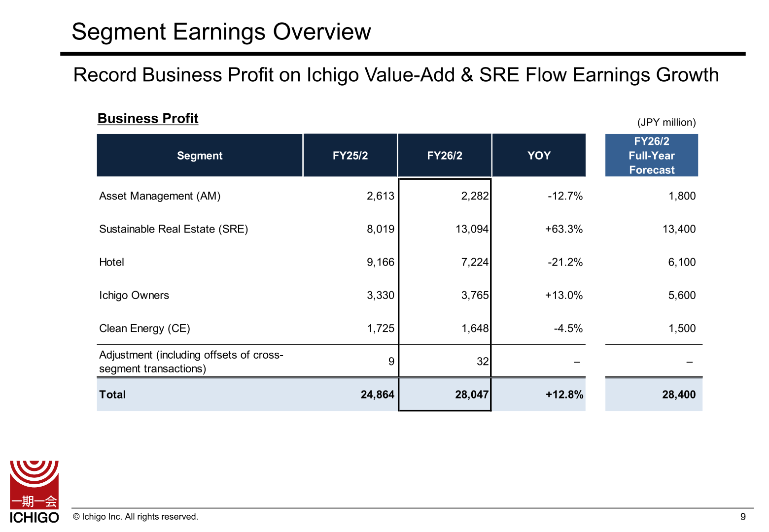Click the Hotel value '9,166'
This screenshot has width=769, height=532.
coord(381,262)
